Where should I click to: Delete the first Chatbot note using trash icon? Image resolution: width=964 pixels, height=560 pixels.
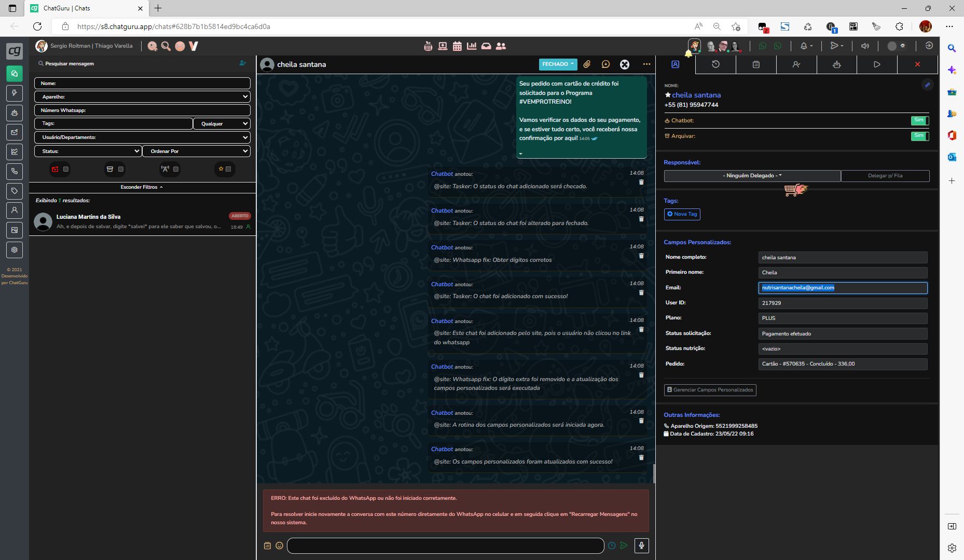tap(641, 182)
